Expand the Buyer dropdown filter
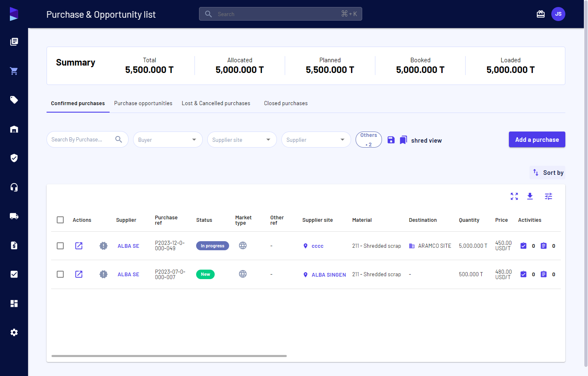The height and width of the screenshot is (376, 588). click(168, 140)
